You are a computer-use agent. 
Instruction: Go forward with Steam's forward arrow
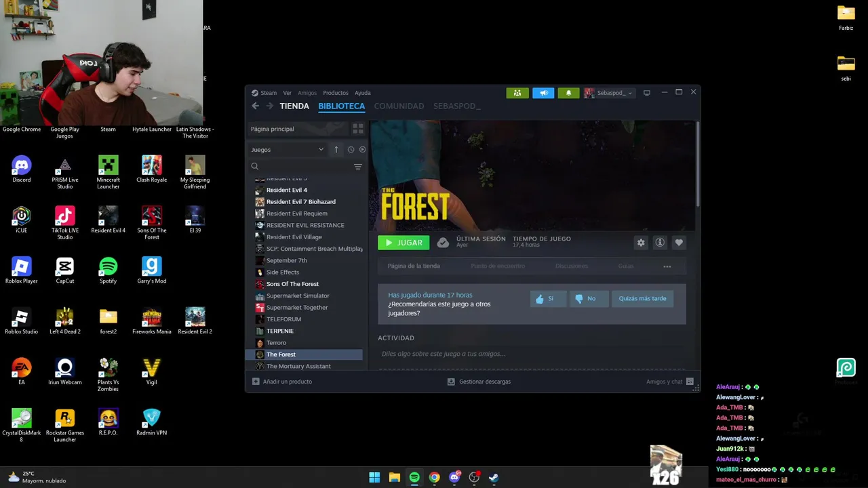pos(270,106)
